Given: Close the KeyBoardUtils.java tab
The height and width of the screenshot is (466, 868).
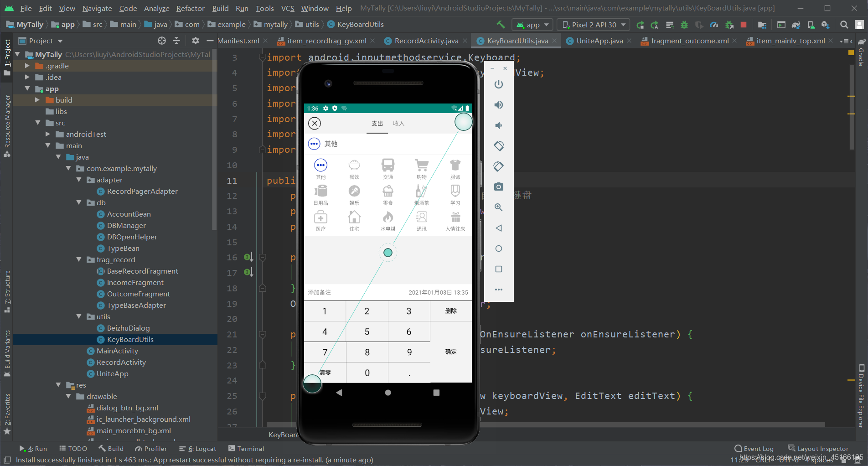Looking at the screenshot, I should point(554,41).
